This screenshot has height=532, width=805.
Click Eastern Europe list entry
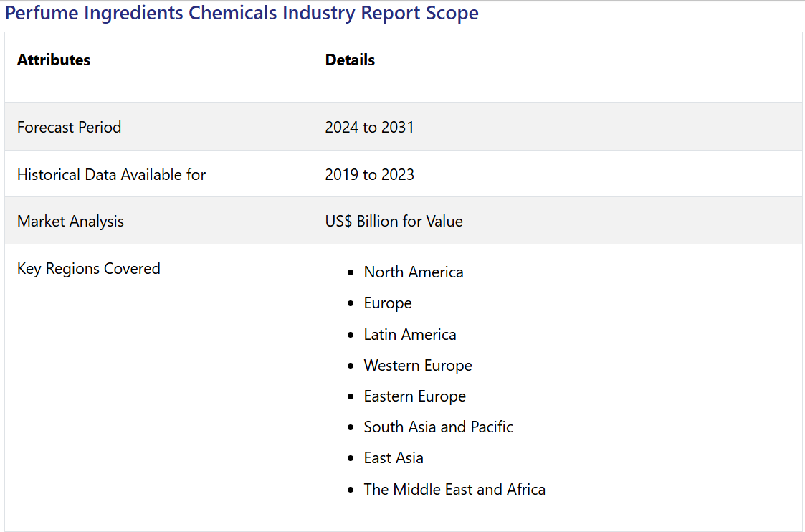[x=415, y=396]
